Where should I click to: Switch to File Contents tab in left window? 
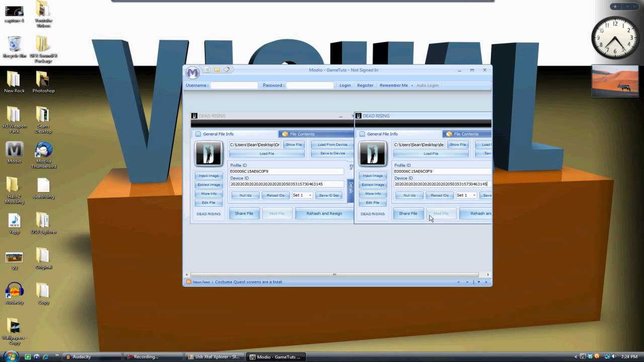(316, 134)
